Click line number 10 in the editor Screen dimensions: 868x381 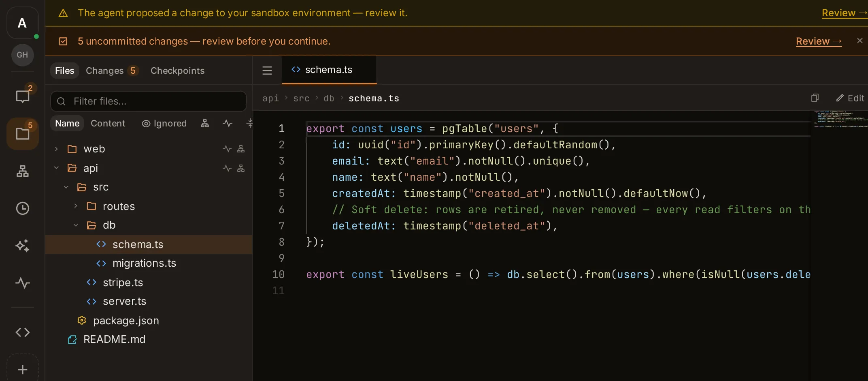(279, 274)
